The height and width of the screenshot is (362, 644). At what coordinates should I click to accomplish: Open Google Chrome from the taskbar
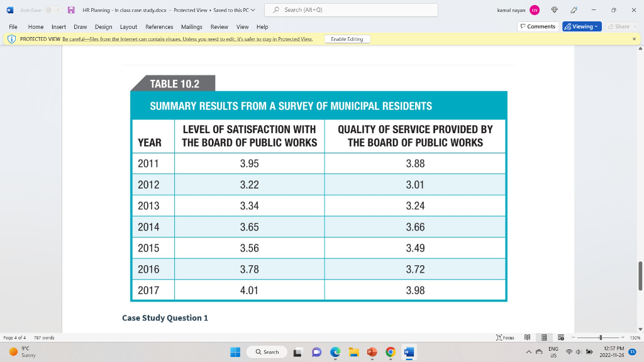pyautogui.click(x=391, y=352)
